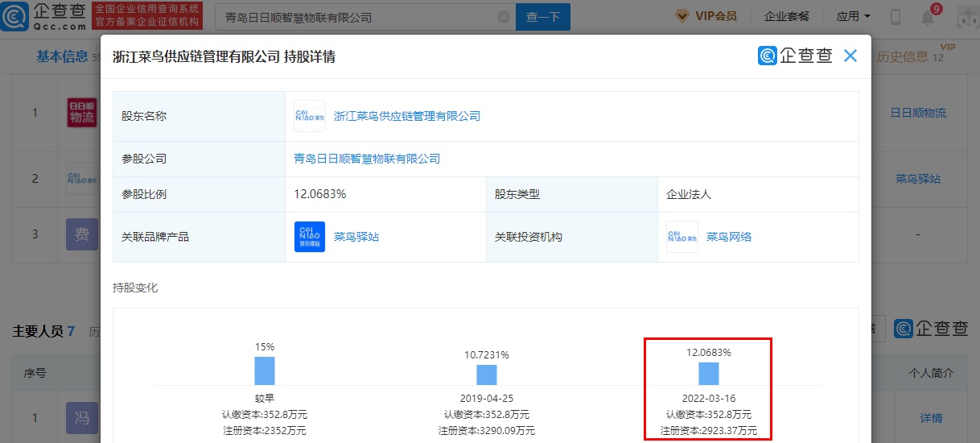Open the 青岛日日顺智慧物联有限公司 link

point(368,159)
